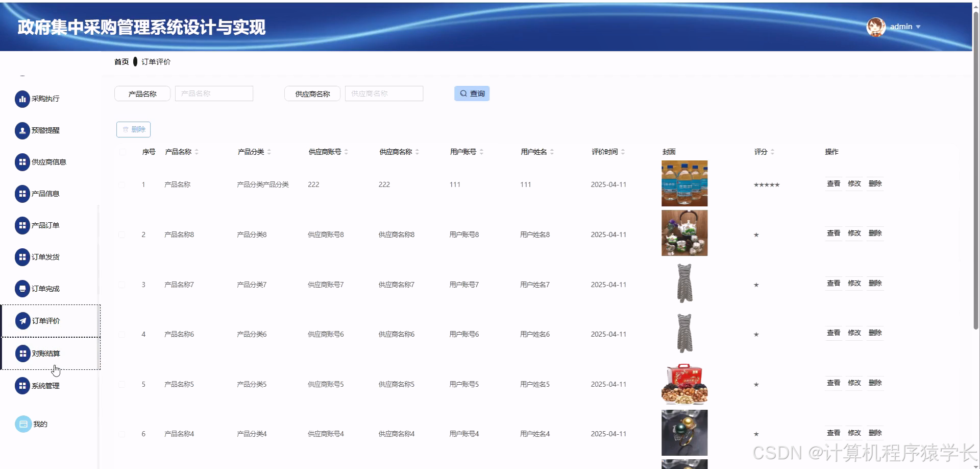The height and width of the screenshot is (469, 980).
Task: Tick the checkbox for row 1
Action: click(x=122, y=184)
